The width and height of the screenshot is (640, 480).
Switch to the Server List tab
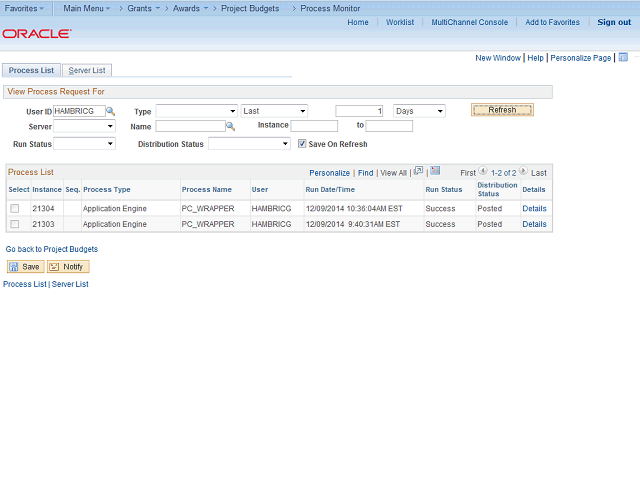[x=87, y=70]
